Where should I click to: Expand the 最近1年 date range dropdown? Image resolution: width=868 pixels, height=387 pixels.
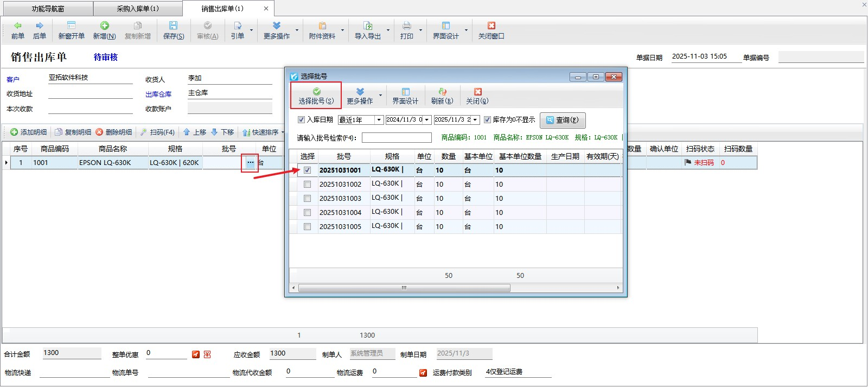[379, 120]
